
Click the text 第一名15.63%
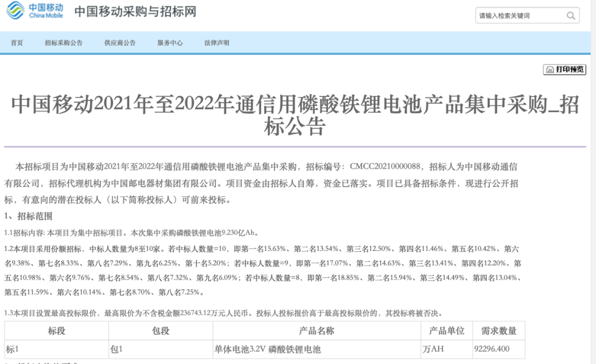click(263, 249)
